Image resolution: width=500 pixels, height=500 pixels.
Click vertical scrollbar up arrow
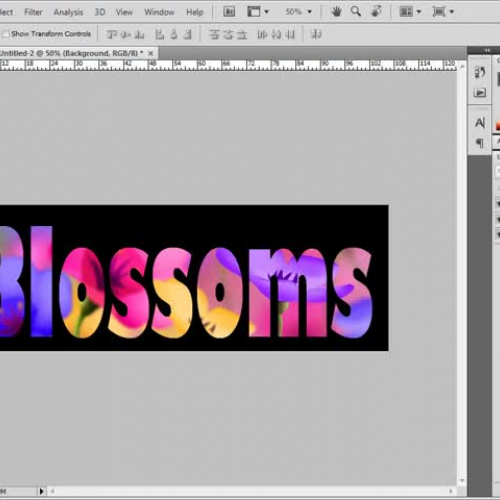(462, 66)
